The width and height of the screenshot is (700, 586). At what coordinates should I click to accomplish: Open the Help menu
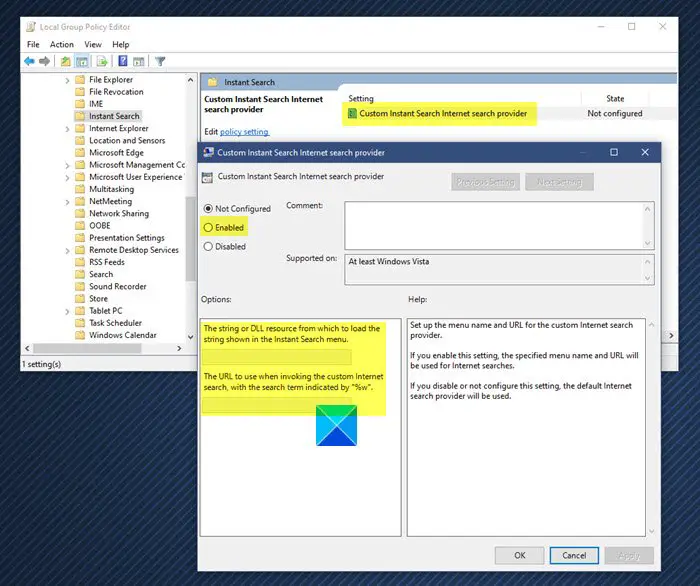(121, 44)
